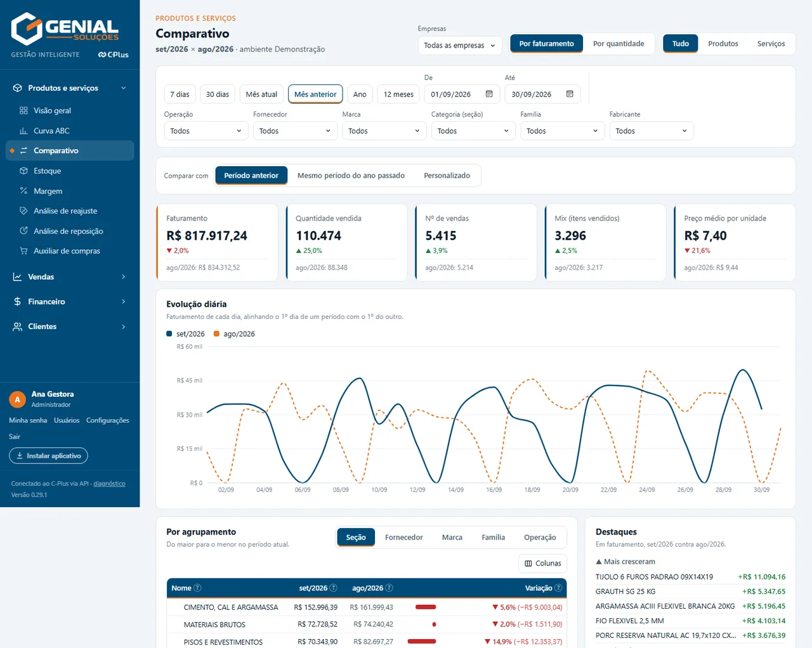Select the Serviços tab
This screenshot has width=812, height=648.
(x=771, y=44)
